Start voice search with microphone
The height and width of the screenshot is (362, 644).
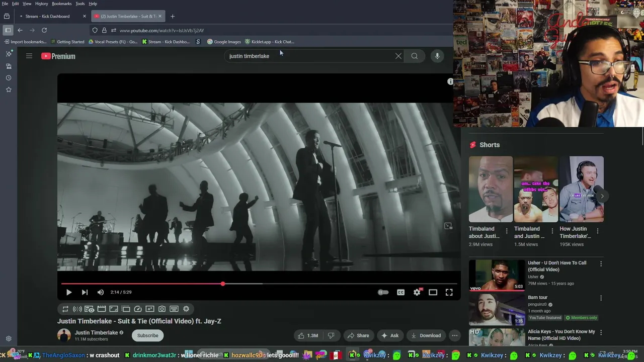point(437,56)
